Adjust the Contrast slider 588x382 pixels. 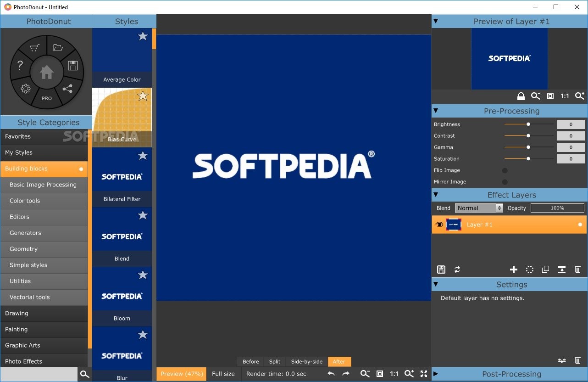point(528,136)
